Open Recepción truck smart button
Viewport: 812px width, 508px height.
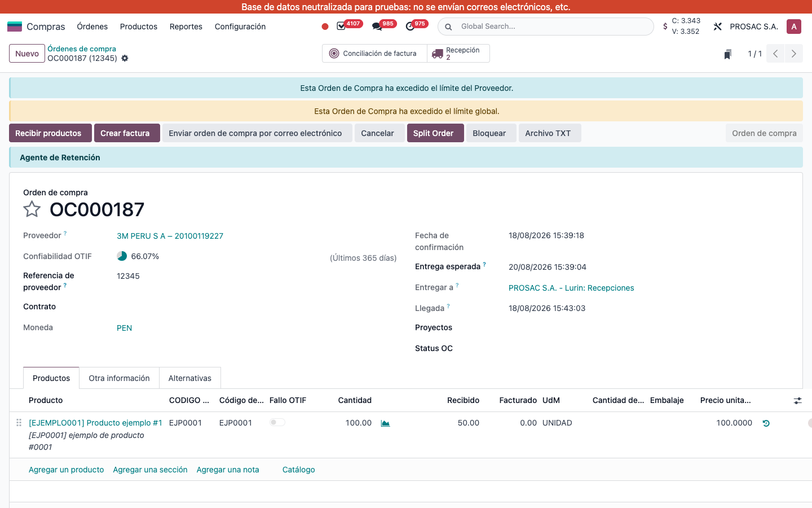pos(458,54)
